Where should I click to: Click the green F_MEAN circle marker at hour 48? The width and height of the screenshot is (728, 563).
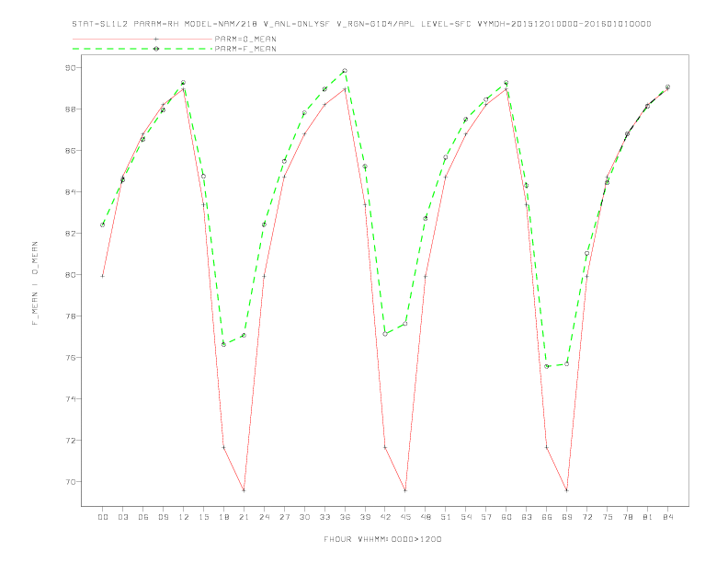[x=426, y=218]
